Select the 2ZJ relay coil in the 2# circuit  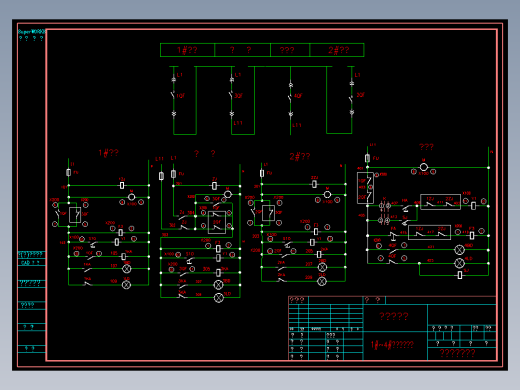314,184
